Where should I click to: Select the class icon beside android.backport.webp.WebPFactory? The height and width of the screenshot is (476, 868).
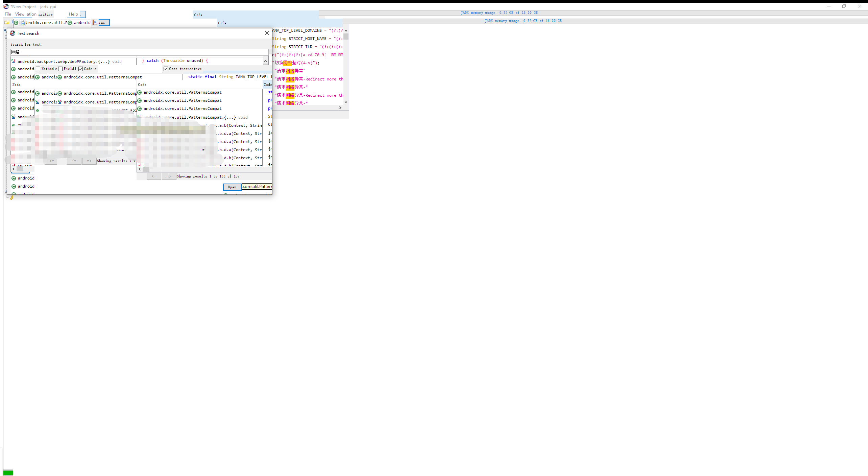(x=14, y=61)
